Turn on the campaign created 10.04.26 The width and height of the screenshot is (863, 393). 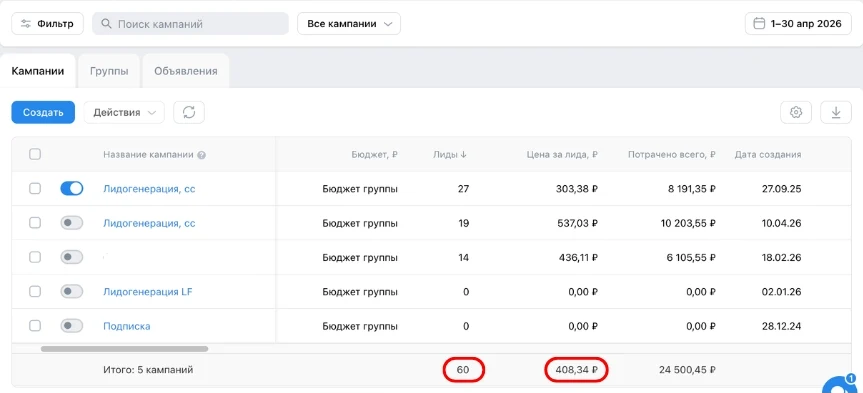tap(72, 223)
